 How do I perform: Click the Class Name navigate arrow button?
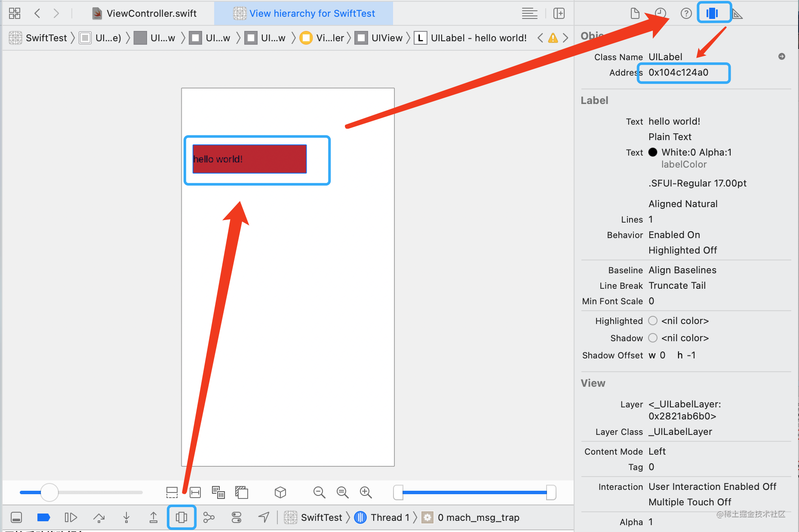click(782, 56)
